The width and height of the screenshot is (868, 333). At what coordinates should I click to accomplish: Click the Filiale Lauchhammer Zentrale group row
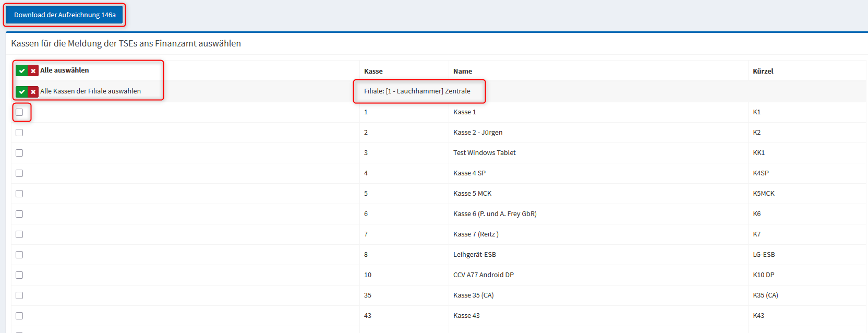417,91
